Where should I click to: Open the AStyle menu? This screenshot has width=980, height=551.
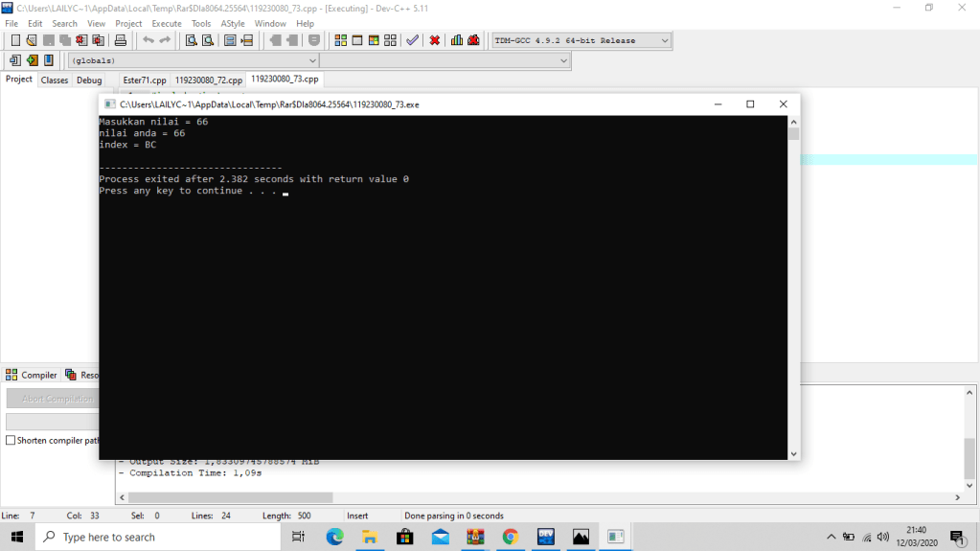pyautogui.click(x=232, y=23)
